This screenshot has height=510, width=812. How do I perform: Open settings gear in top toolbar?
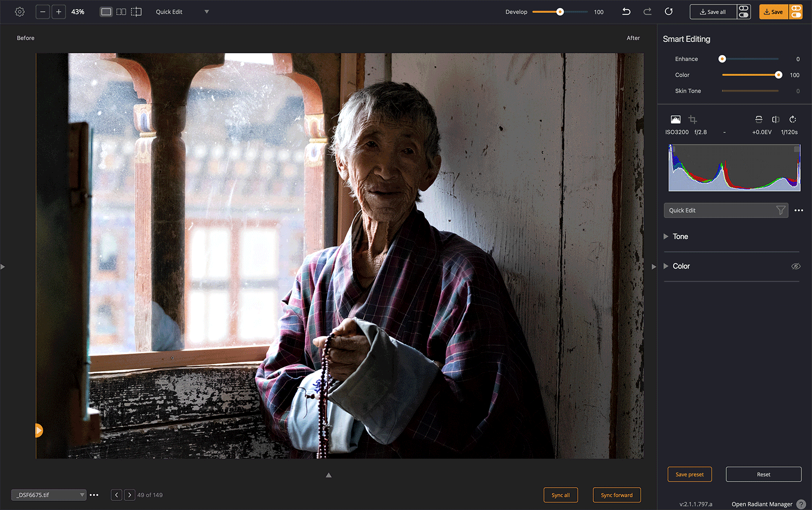20,12
